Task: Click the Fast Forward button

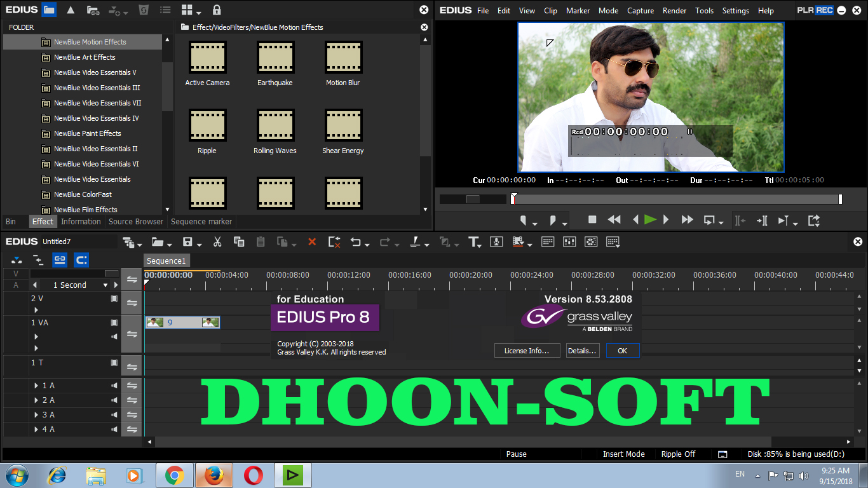Action: (687, 220)
